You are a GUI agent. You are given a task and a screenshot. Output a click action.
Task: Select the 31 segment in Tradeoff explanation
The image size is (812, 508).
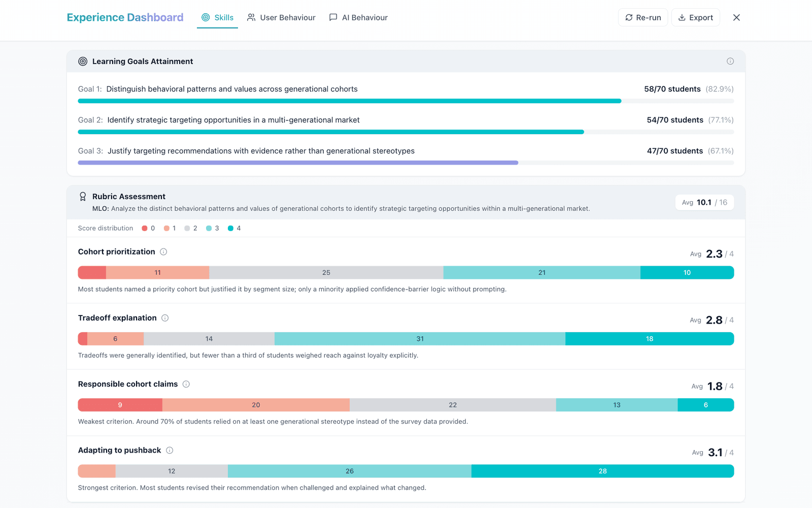(420, 339)
